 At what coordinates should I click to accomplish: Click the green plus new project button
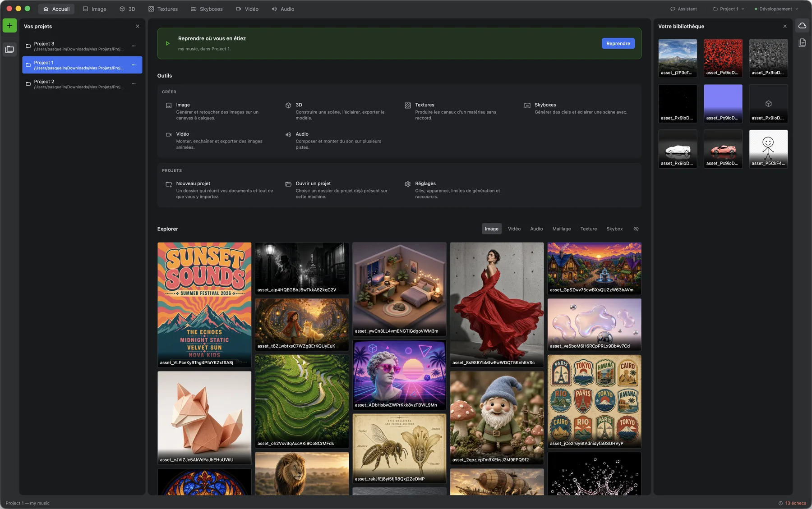pyautogui.click(x=9, y=26)
